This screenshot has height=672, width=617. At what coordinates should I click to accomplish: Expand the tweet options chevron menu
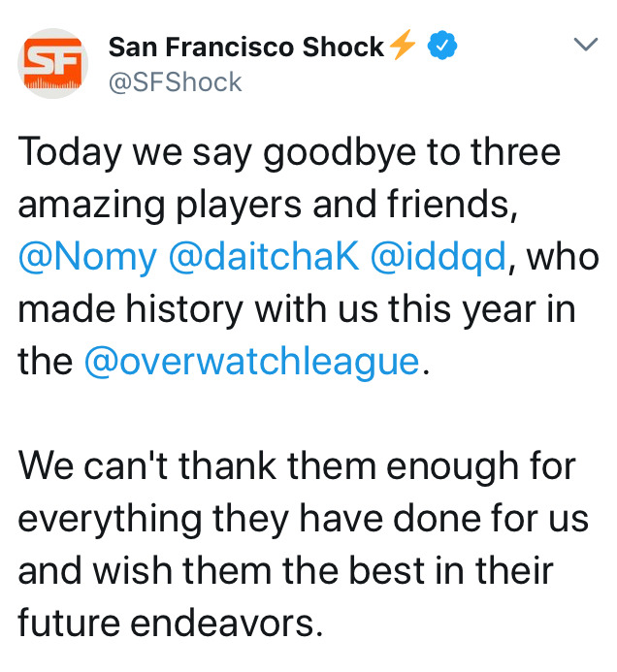(x=585, y=45)
